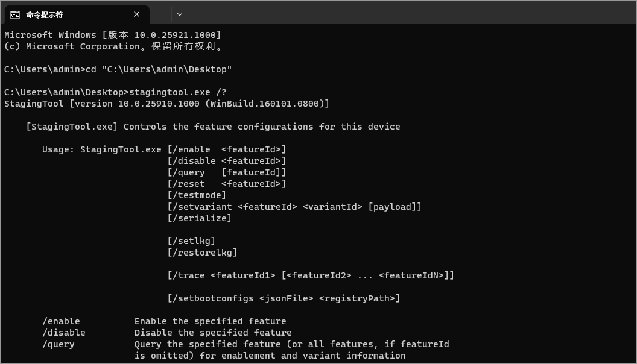637x364 pixels.
Task: Click the cd Desktop command line
Action: click(118, 69)
